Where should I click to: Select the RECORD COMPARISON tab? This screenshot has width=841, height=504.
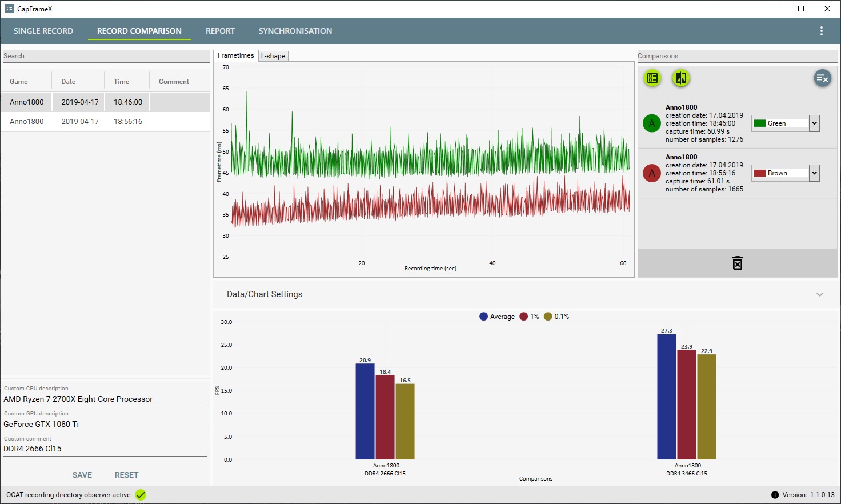pos(139,31)
